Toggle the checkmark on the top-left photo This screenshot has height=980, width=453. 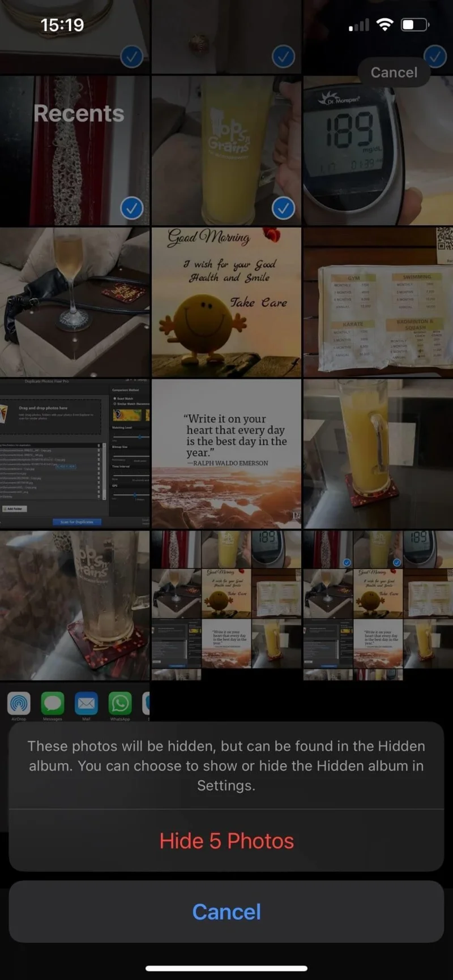coord(131,57)
